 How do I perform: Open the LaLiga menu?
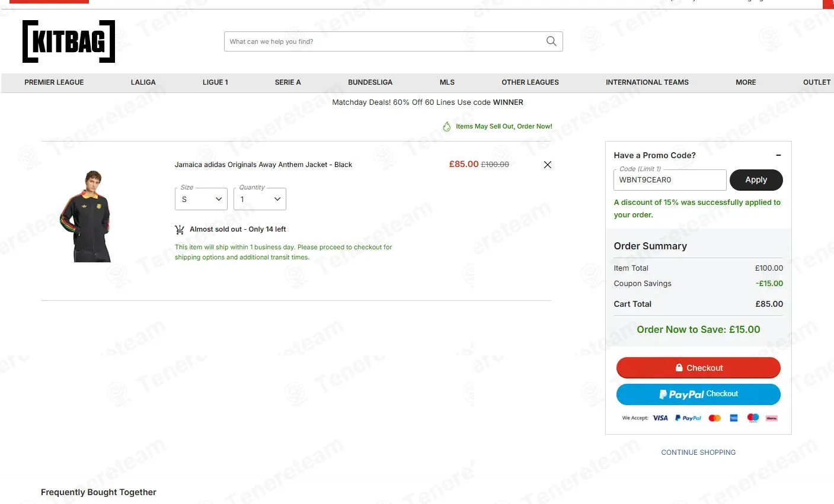tap(143, 82)
